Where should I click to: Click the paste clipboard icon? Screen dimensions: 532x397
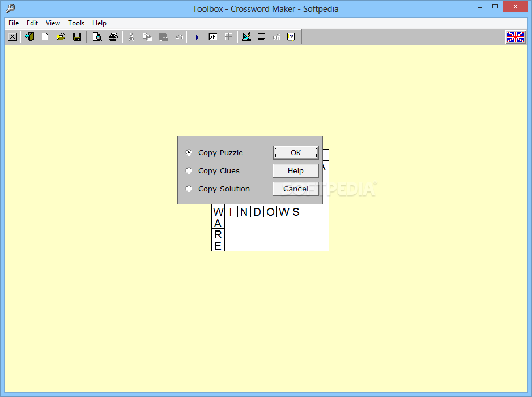163,37
